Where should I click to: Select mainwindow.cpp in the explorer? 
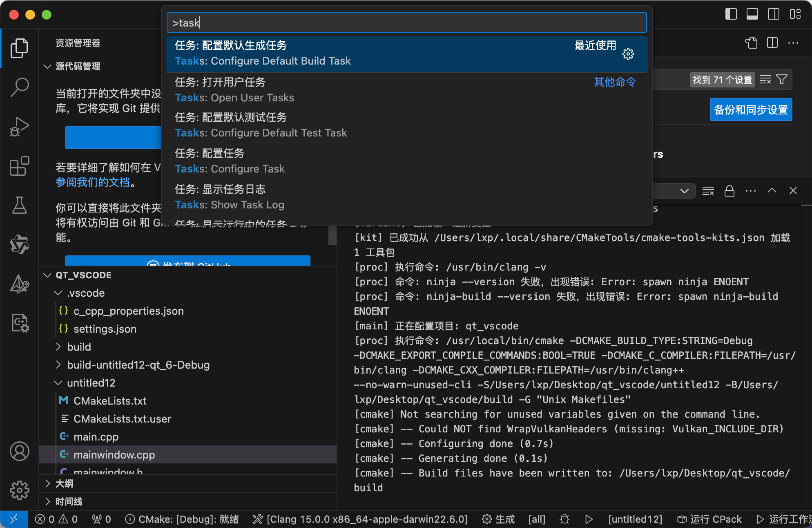point(114,454)
